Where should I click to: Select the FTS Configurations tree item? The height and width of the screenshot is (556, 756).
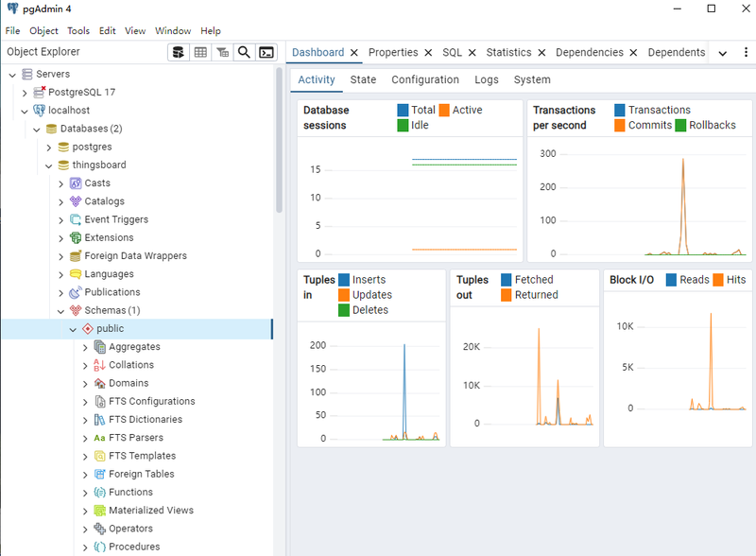[152, 402]
